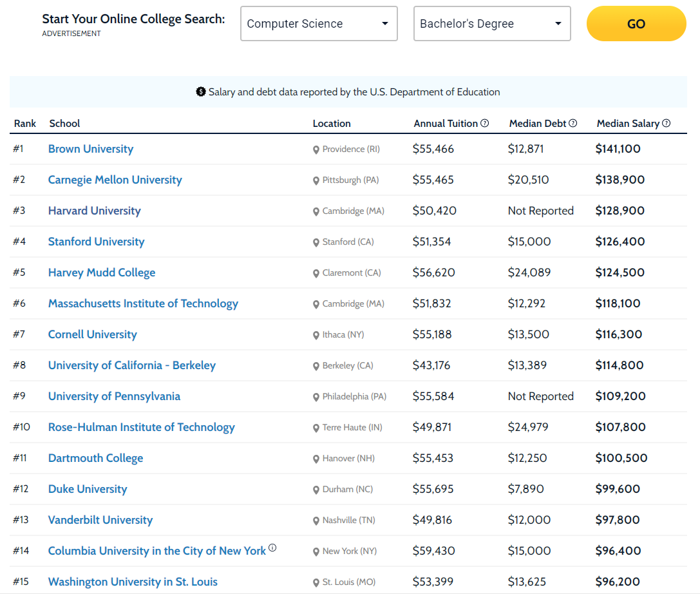Click the ADVERTISEMENT label
Image resolution: width=700 pixels, height=594 pixels.
(71, 34)
